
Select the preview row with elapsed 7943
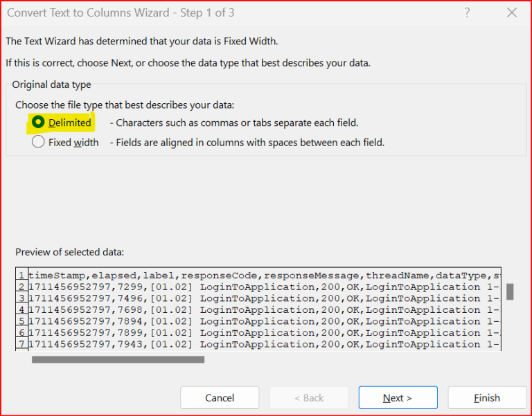pos(263,344)
